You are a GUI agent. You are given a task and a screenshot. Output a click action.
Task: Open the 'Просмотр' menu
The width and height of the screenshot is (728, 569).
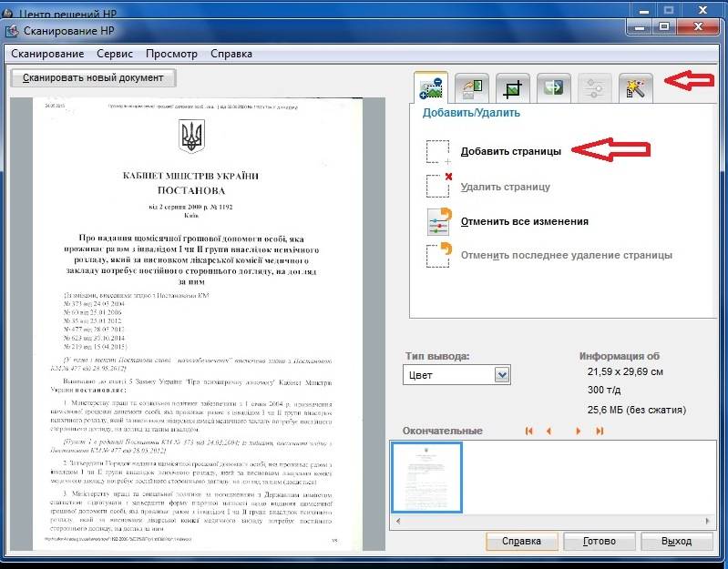point(171,54)
